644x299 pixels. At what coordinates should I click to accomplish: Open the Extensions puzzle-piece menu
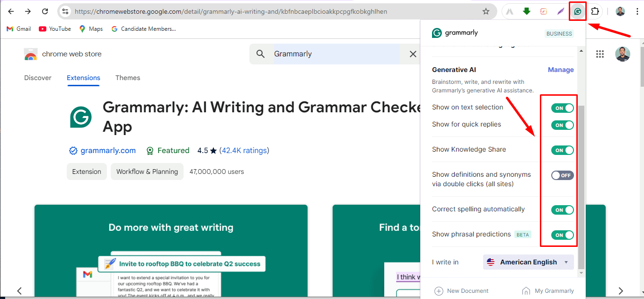coord(595,11)
